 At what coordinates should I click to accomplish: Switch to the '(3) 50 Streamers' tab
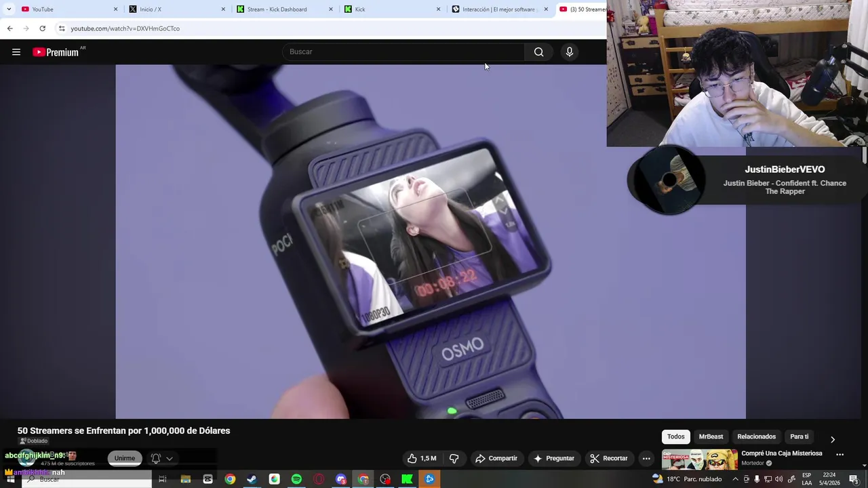pyautogui.click(x=582, y=9)
